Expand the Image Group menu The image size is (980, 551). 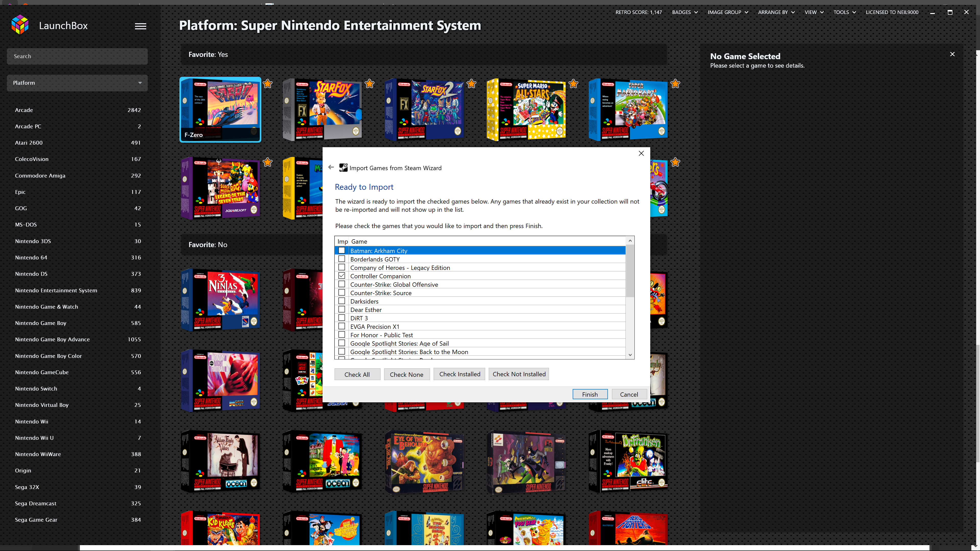pyautogui.click(x=728, y=12)
